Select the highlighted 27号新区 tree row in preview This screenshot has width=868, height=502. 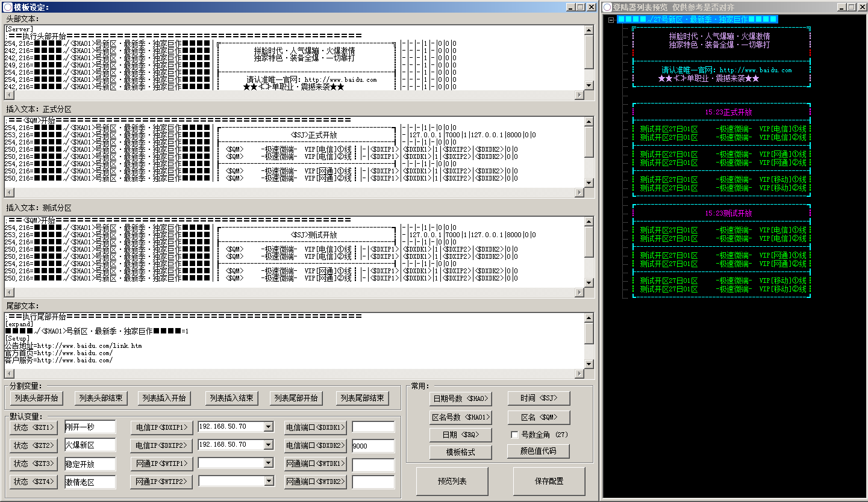(698, 20)
